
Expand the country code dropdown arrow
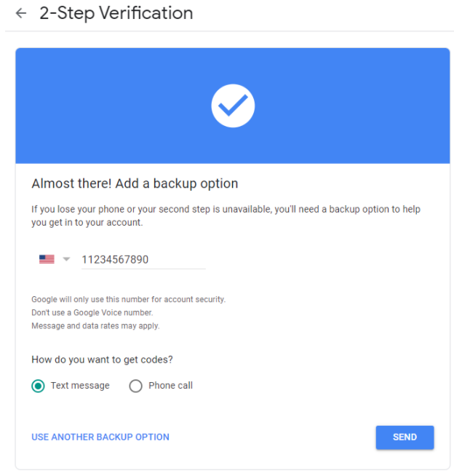click(66, 259)
